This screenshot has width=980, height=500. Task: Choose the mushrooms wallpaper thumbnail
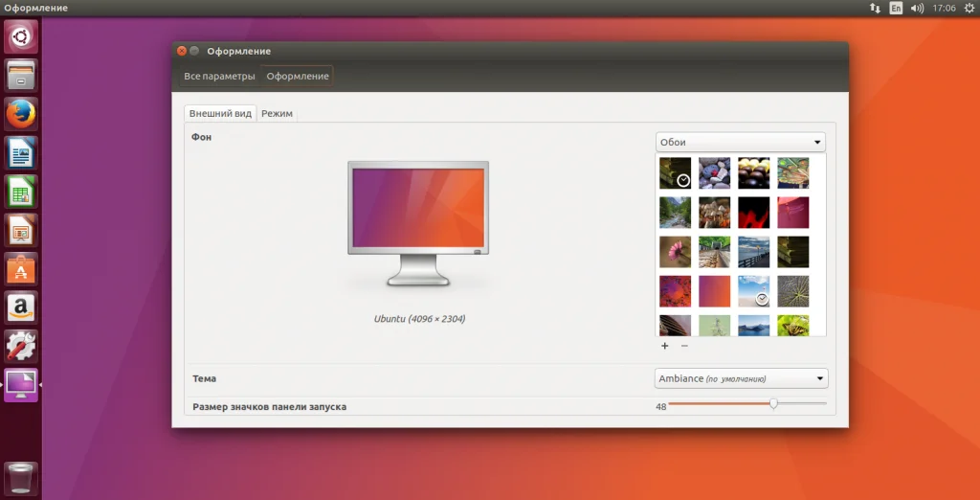click(x=714, y=212)
